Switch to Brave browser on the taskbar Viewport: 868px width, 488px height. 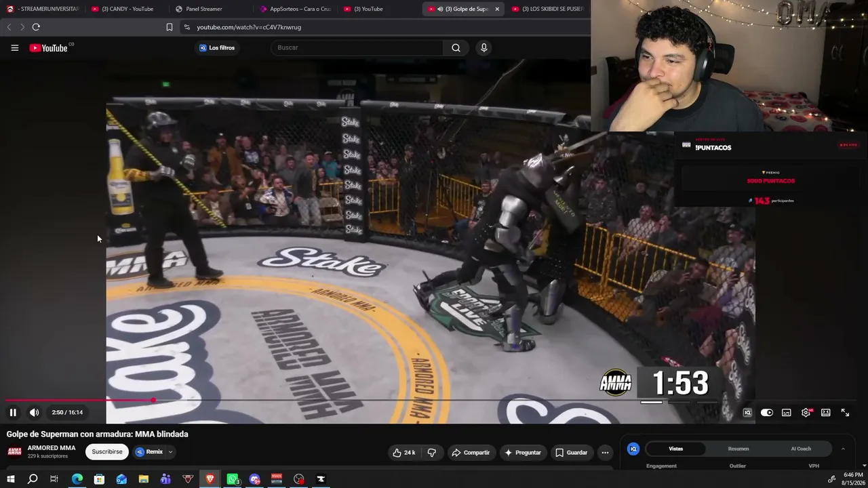pyautogui.click(x=210, y=479)
